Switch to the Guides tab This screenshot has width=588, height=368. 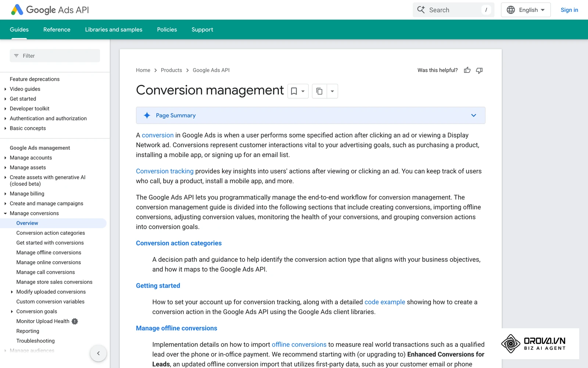19,29
